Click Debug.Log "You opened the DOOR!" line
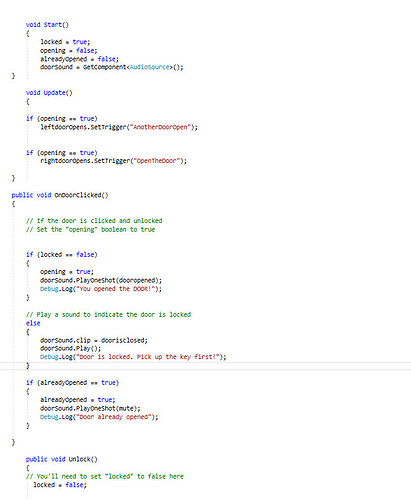411x500 pixels. [x=101, y=289]
